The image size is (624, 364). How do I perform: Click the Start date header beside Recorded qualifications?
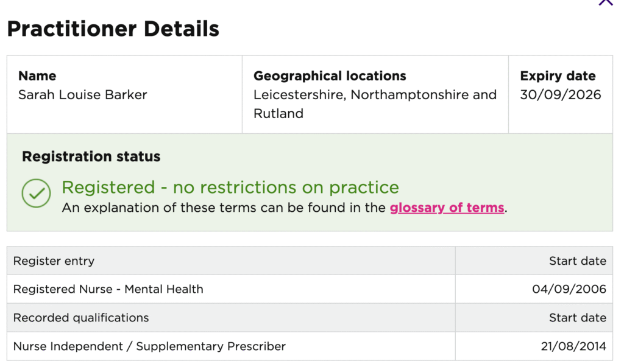tap(578, 318)
